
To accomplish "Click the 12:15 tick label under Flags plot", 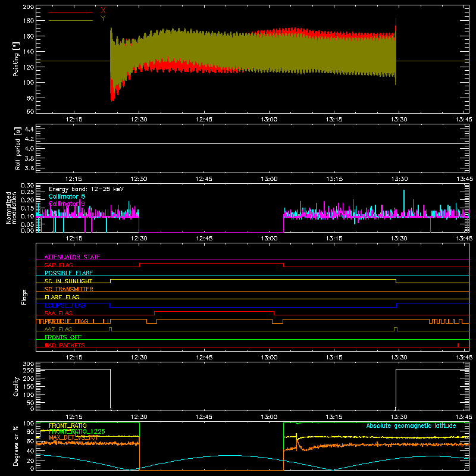I will click(x=74, y=358).
